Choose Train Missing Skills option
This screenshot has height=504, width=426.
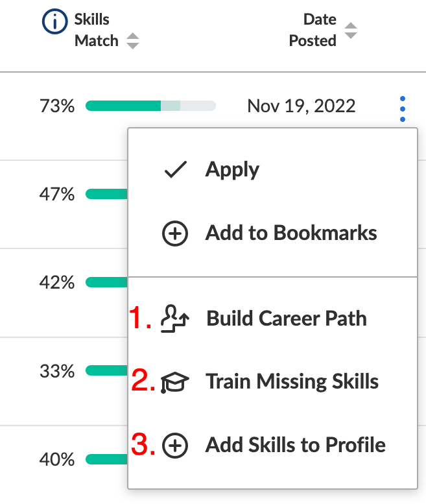[272, 382]
